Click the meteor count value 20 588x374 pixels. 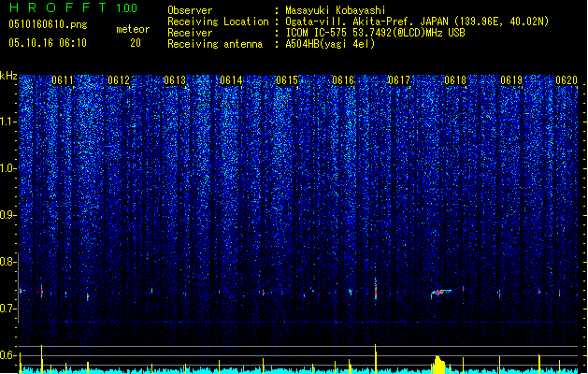click(x=136, y=43)
